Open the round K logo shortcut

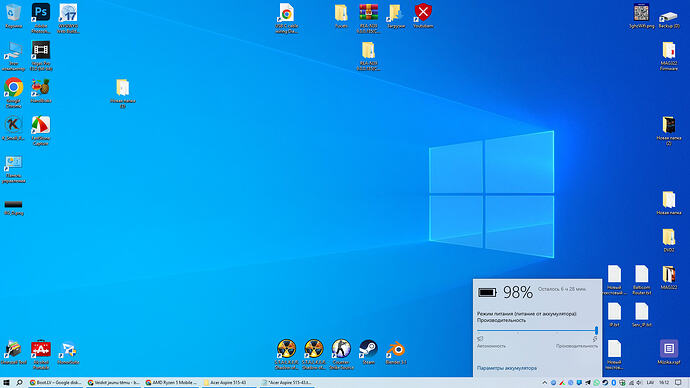coord(13,128)
